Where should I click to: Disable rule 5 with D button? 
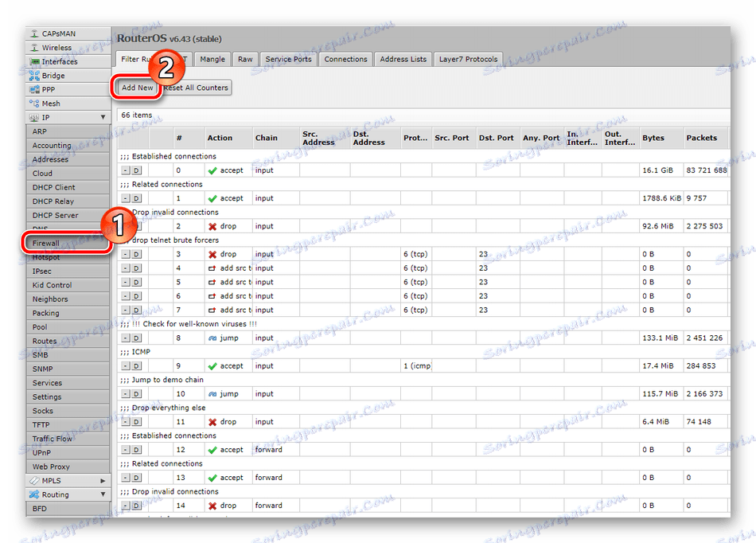pyautogui.click(x=136, y=283)
